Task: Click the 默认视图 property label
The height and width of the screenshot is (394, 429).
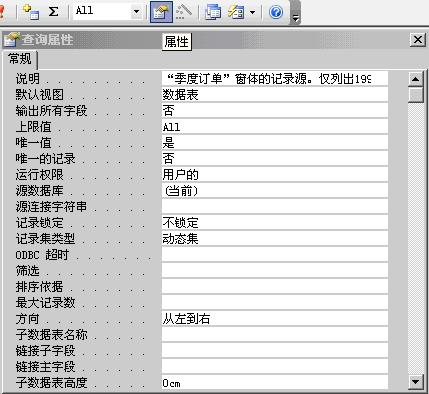Action: 39,95
